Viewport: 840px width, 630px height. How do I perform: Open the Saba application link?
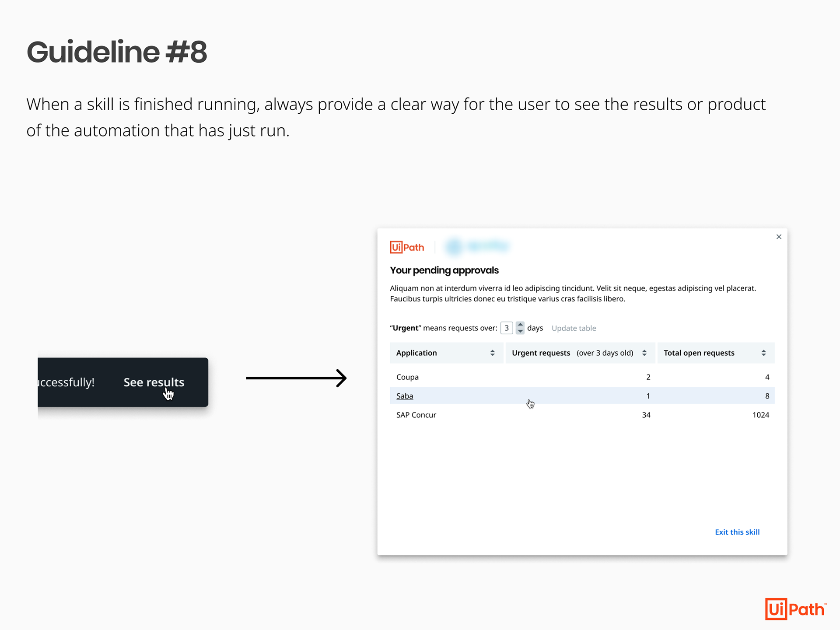[404, 396]
